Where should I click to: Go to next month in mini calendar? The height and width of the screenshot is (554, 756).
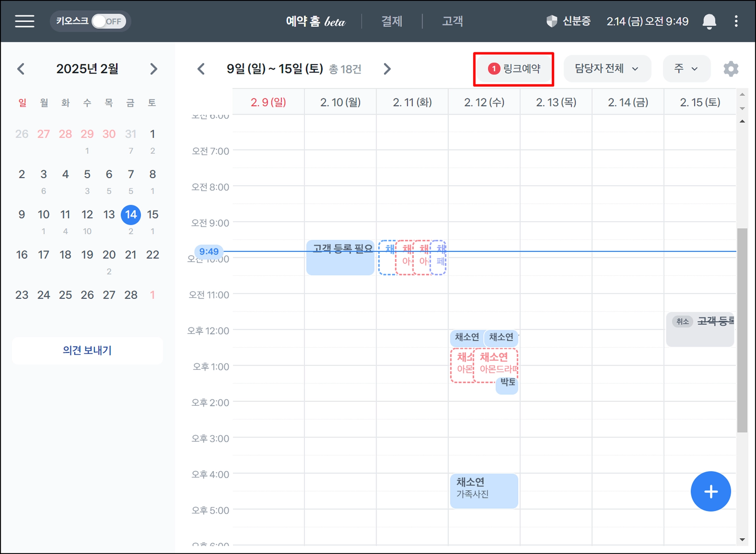[154, 69]
